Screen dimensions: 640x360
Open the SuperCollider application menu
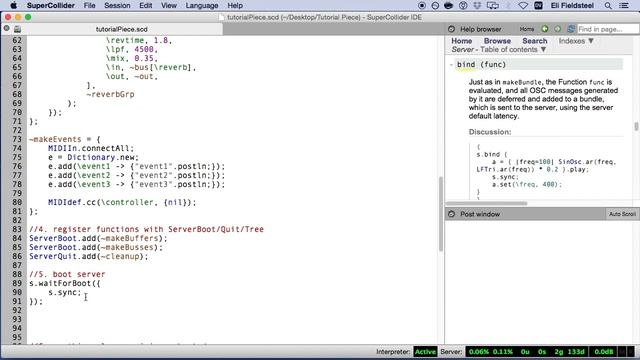51,5
